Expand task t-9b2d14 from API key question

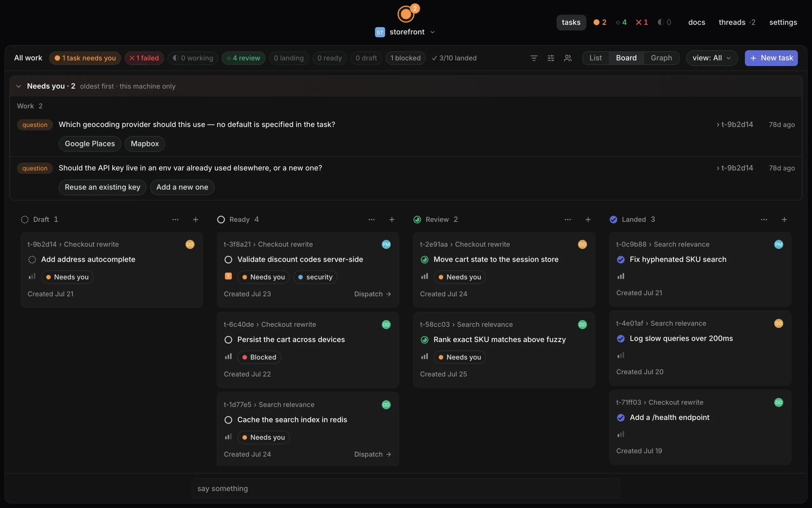tap(735, 168)
